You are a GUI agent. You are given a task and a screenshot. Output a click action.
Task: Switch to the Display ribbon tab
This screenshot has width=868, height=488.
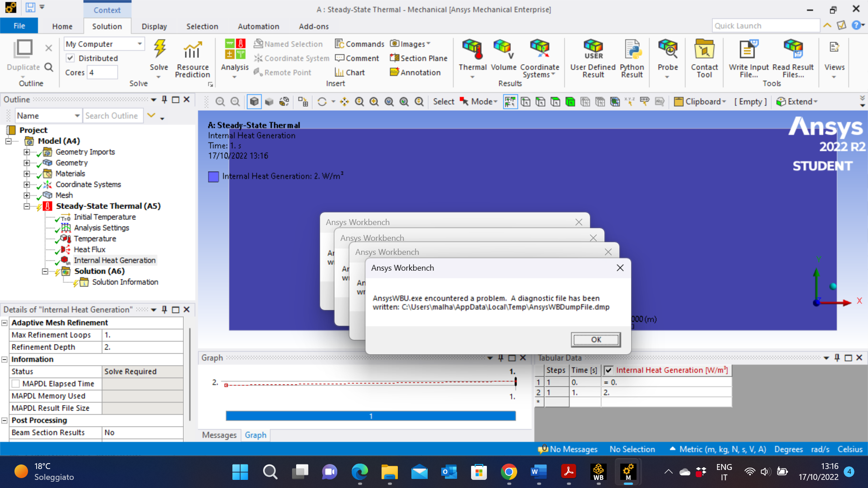[154, 26]
